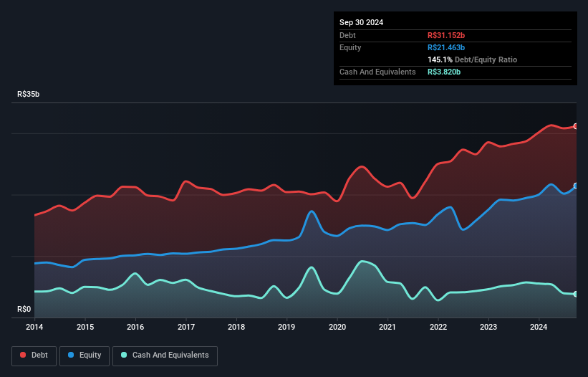Click the 2024 year label on x-axis
The height and width of the screenshot is (377, 588).
point(539,327)
